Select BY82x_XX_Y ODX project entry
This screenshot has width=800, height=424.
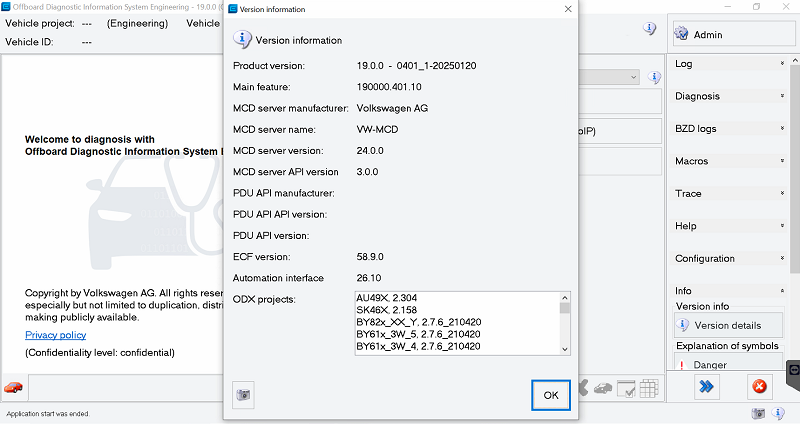click(x=418, y=322)
